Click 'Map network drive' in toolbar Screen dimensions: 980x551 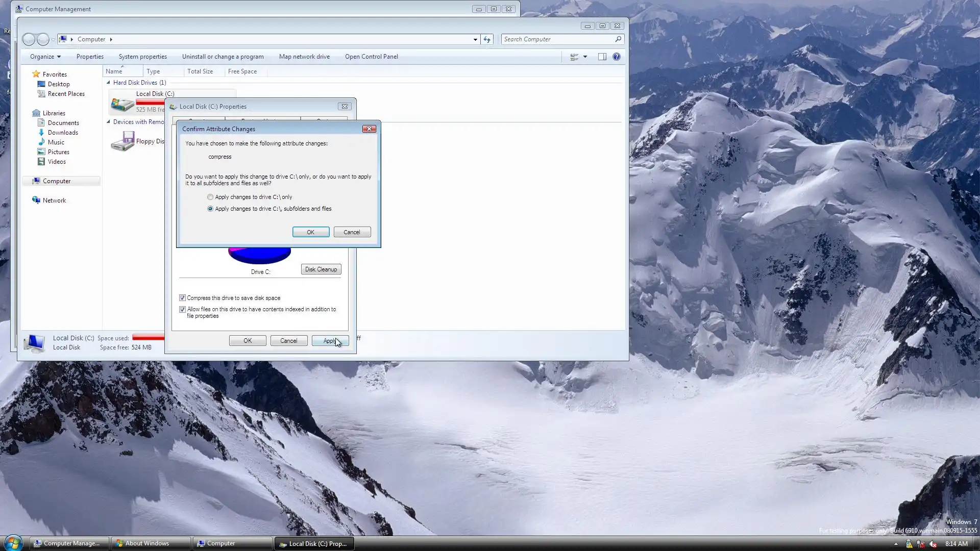coord(304,57)
